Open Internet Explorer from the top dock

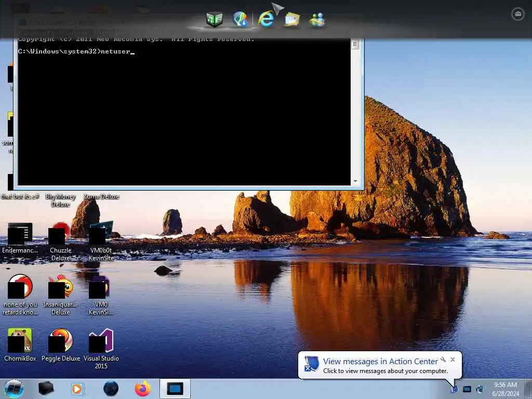[266, 19]
